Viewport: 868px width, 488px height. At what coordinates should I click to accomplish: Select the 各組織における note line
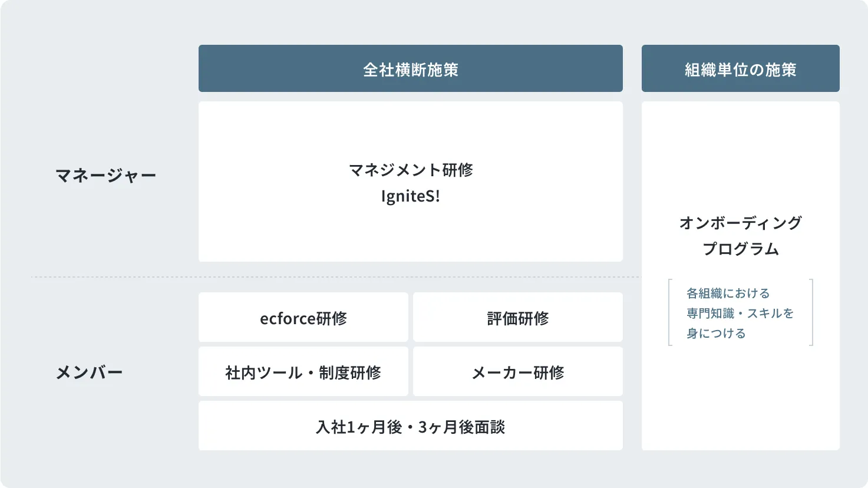tap(728, 293)
